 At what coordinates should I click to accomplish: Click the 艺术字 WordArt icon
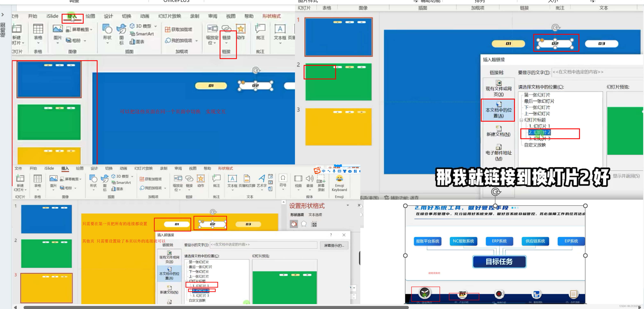pyautogui.click(x=262, y=179)
